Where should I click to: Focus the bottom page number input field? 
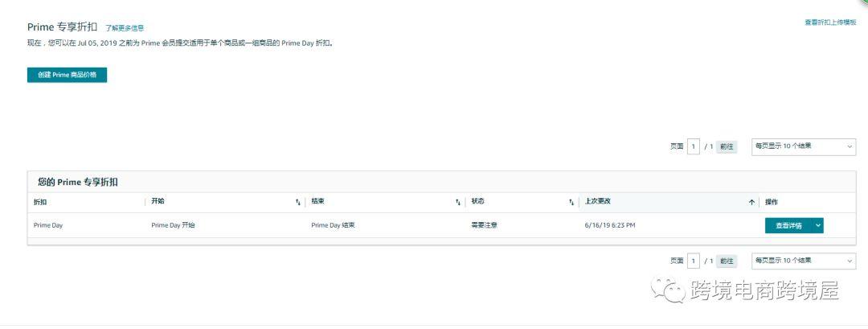tap(693, 261)
